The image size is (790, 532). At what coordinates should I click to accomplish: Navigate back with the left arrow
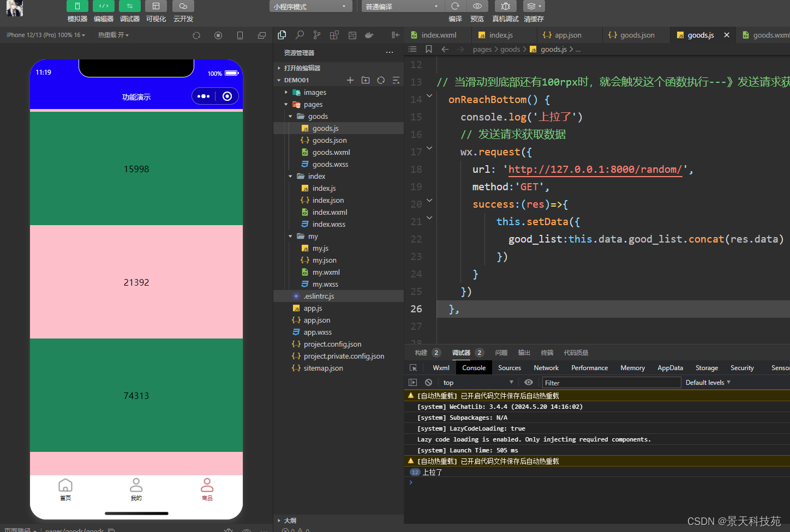click(x=445, y=49)
